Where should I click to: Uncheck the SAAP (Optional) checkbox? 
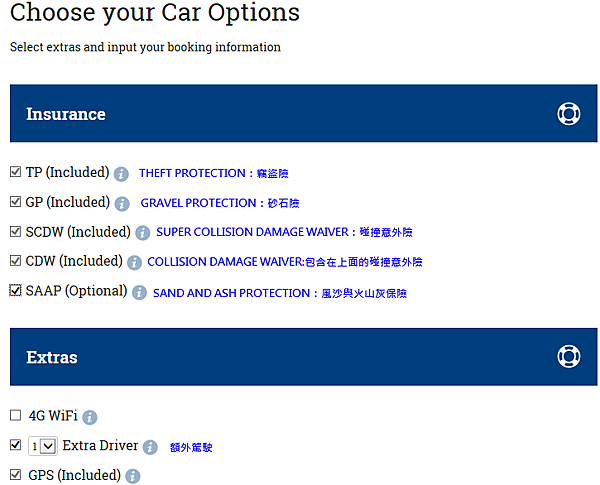coord(15,291)
